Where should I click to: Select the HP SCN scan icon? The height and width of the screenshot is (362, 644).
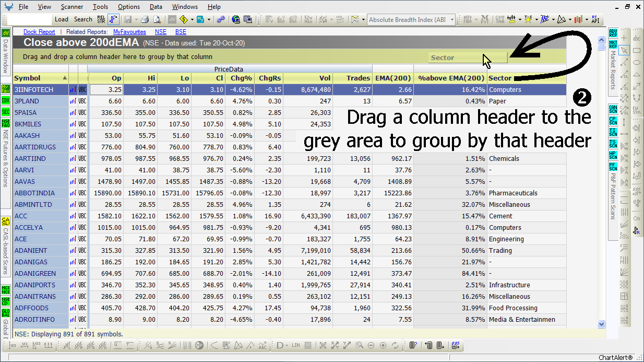click(x=613, y=155)
